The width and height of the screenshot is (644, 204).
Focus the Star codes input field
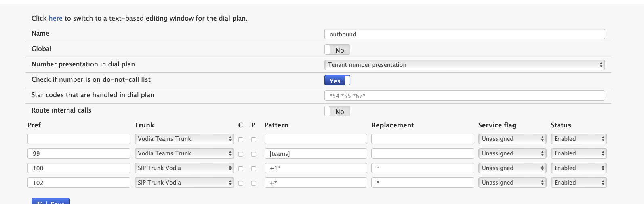(x=465, y=96)
